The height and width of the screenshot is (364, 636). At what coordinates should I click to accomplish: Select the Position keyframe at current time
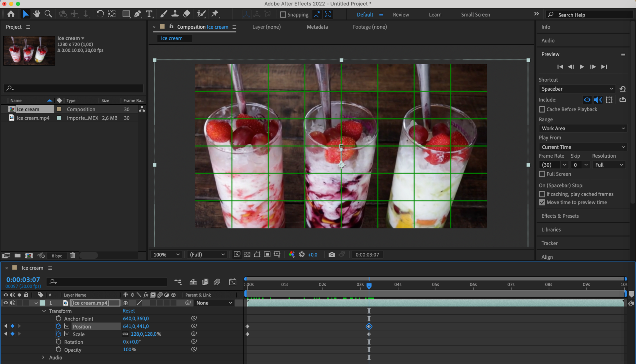(x=369, y=326)
